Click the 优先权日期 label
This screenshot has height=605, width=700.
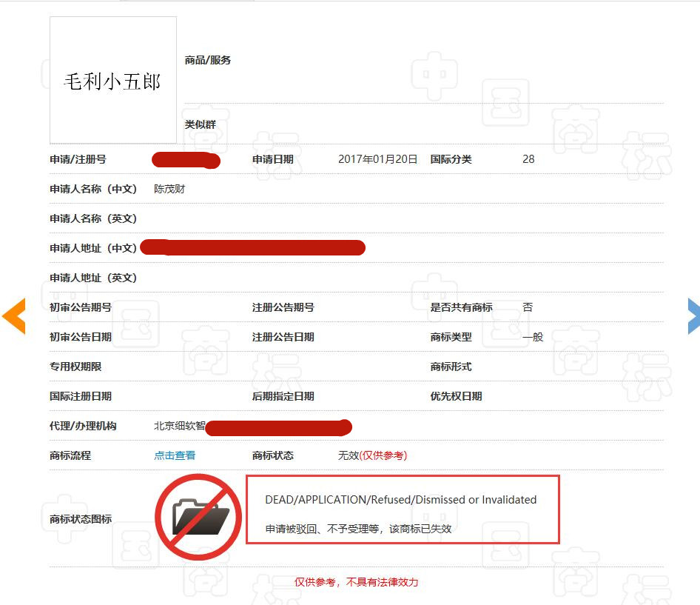tap(456, 396)
